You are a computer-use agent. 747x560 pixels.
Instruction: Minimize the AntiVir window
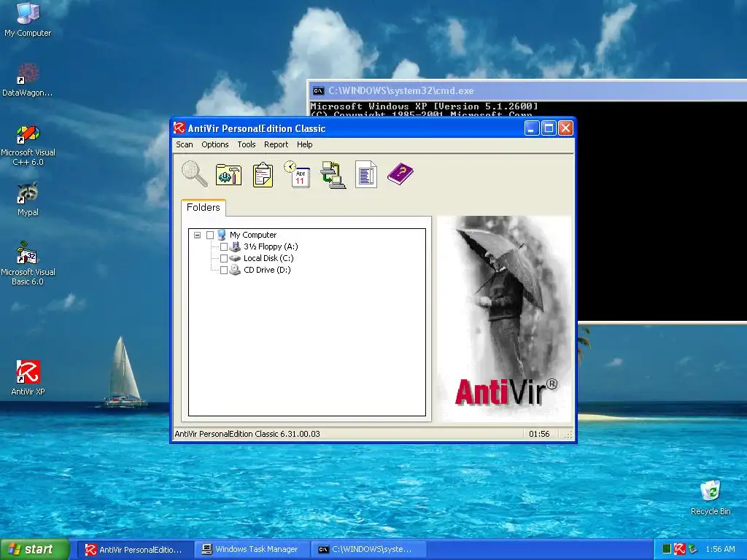pyautogui.click(x=532, y=128)
